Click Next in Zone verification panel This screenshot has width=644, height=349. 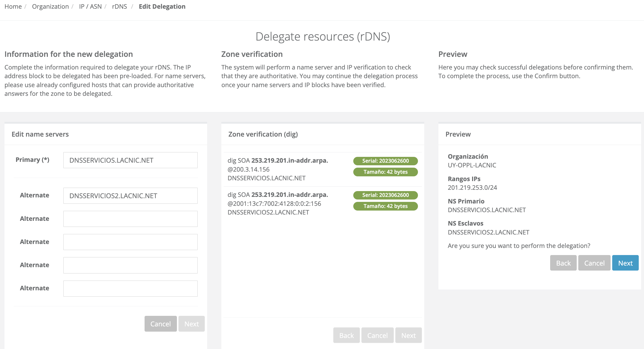408,335
